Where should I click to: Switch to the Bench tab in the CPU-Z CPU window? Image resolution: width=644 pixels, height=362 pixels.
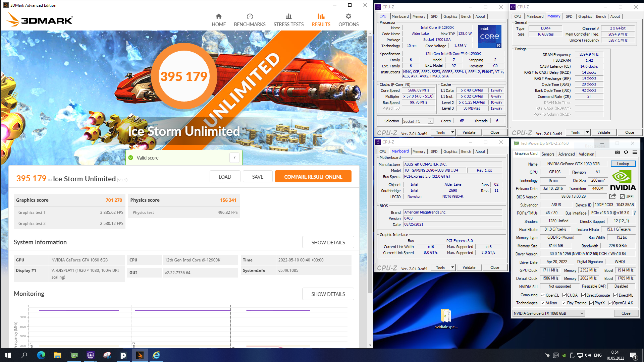point(466,16)
